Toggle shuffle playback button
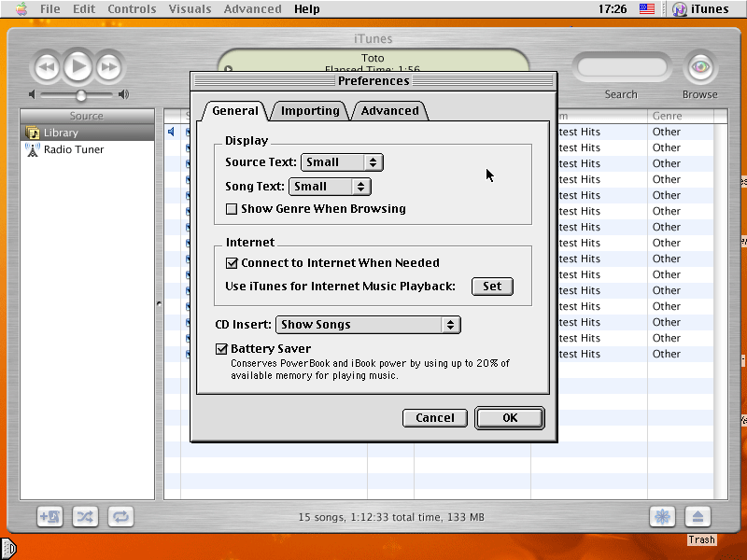 coord(85,517)
